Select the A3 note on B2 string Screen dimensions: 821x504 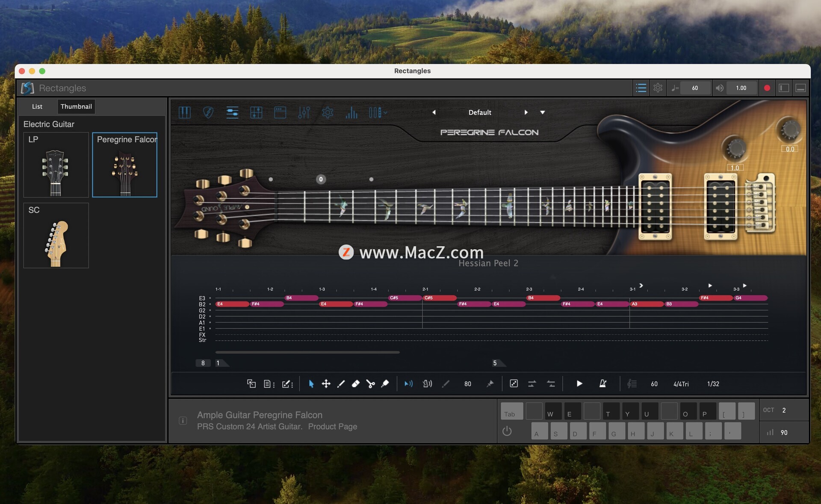(647, 304)
